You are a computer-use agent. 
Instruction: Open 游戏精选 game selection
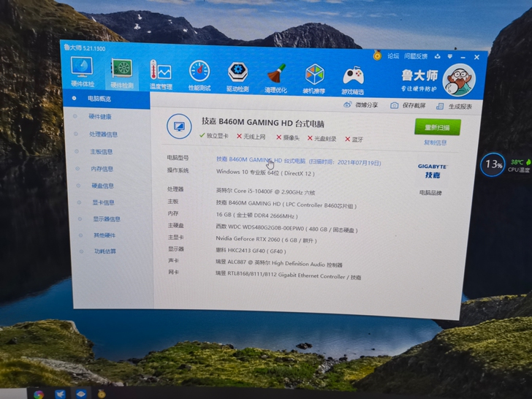[353, 80]
